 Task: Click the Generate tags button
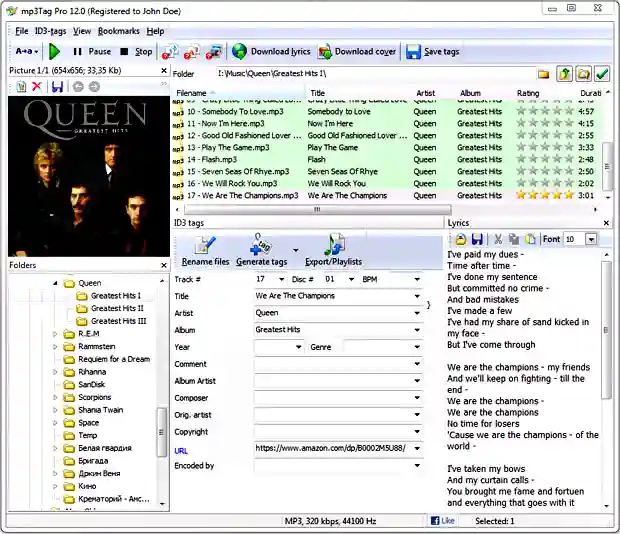tap(261, 251)
